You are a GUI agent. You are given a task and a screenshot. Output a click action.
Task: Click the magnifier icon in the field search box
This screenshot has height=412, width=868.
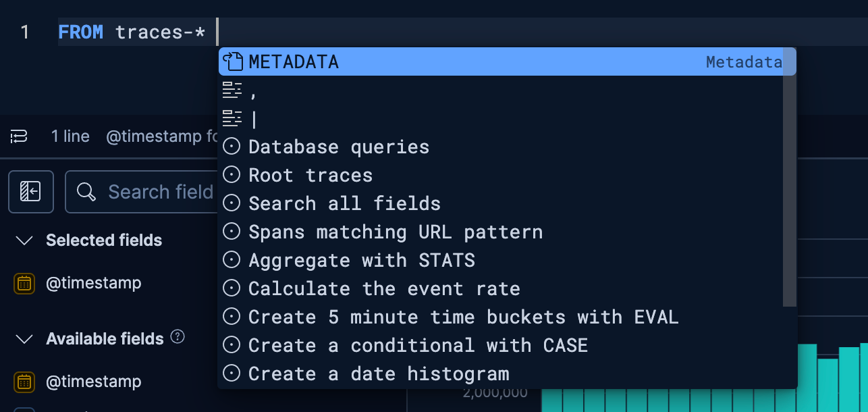point(86,192)
